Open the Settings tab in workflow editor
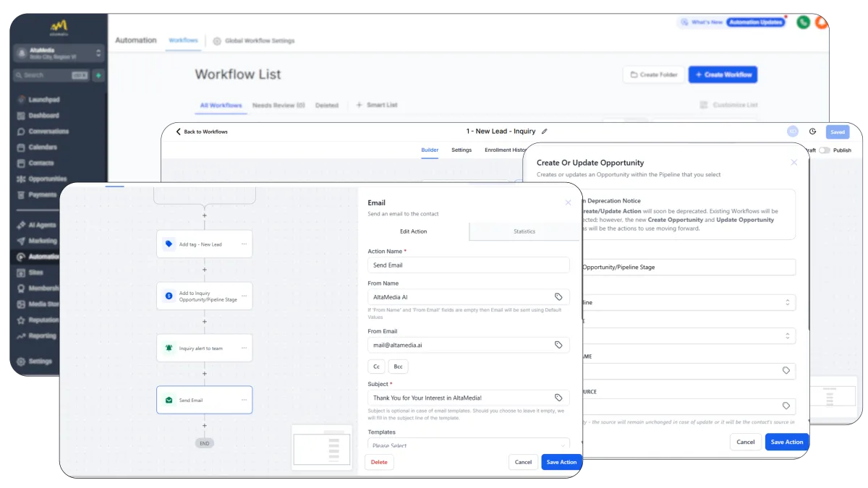This screenshot has height=488, width=868. 461,150
